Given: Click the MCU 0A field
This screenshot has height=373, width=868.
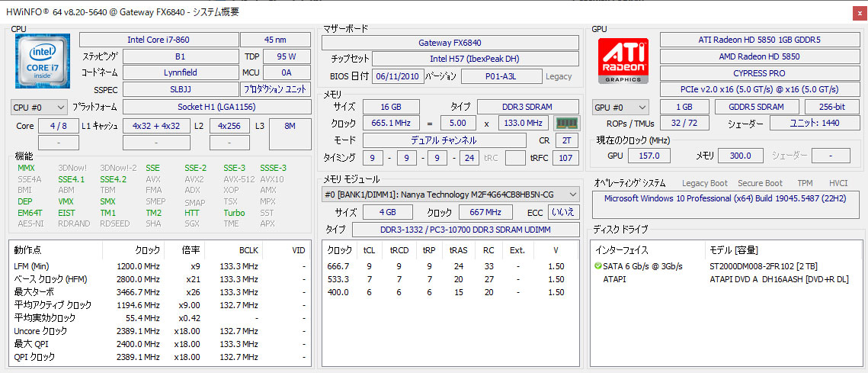Looking at the screenshot, I should (x=287, y=72).
